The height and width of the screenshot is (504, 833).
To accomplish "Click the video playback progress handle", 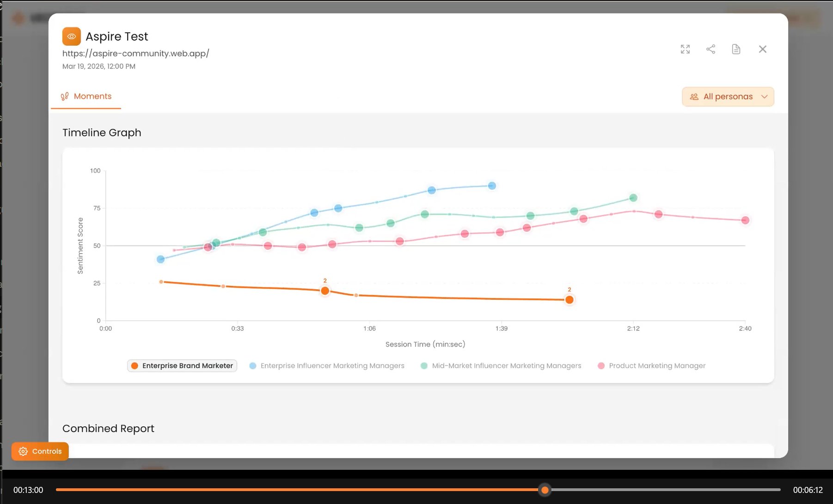I will point(545,490).
